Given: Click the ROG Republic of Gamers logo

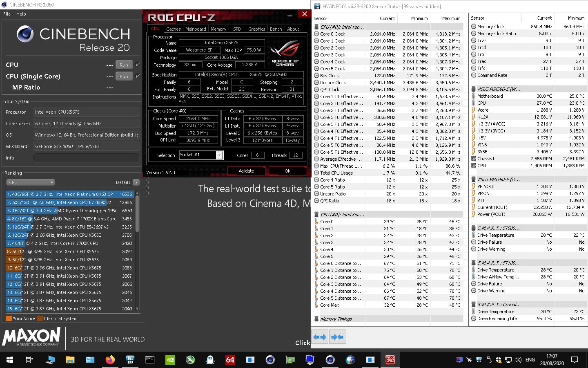Looking at the screenshot, I should (x=285, y=53).
